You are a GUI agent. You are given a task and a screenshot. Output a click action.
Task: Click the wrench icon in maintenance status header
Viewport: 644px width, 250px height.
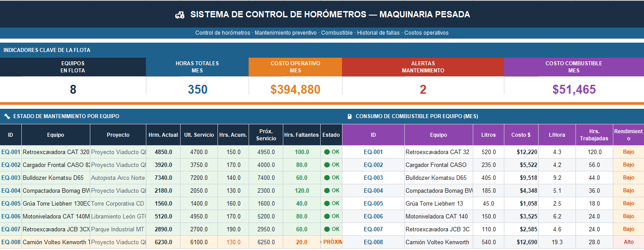coord(7,116)
